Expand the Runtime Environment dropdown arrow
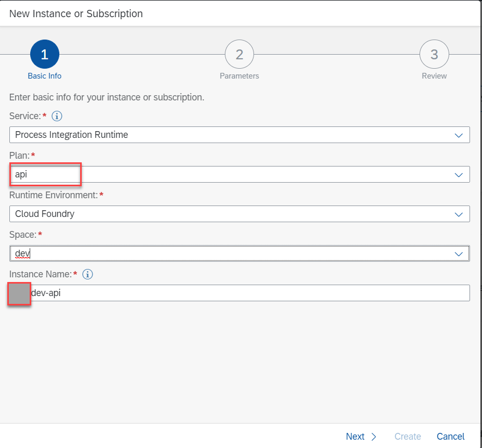 click(459, 214)
